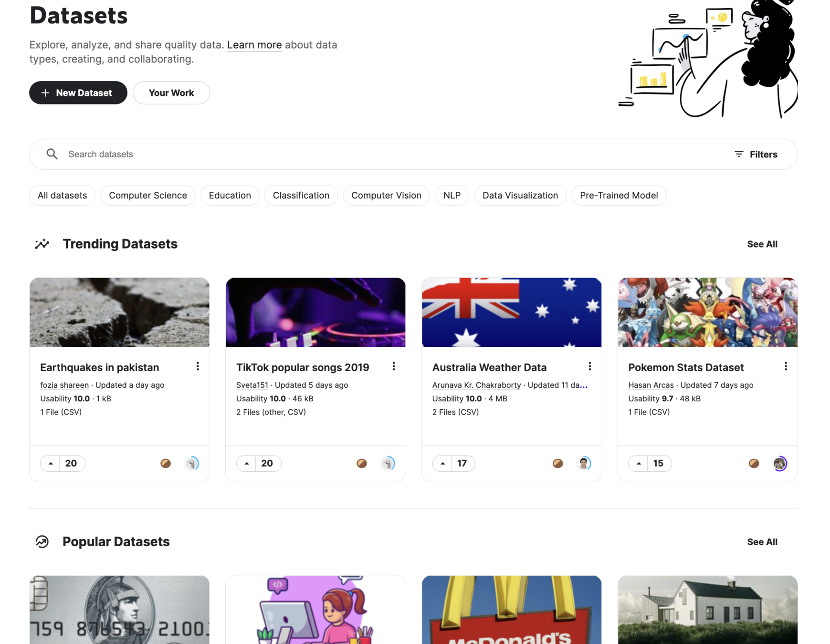Open the Australia Weather Data title

pyautogui.click(x=489, y=367)
